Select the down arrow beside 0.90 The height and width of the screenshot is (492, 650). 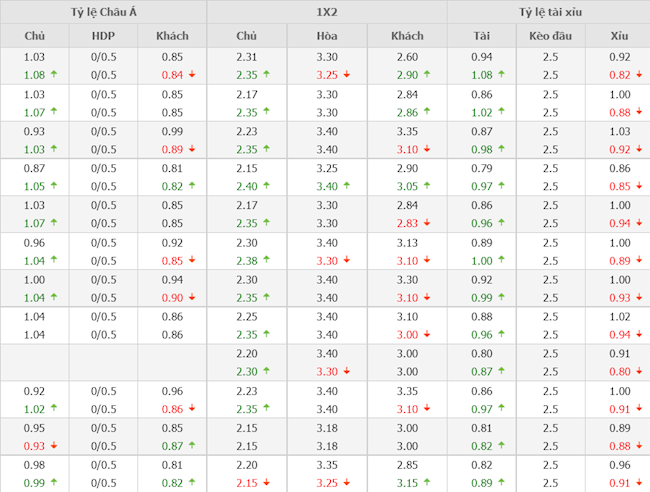click(x=191, y=297)
